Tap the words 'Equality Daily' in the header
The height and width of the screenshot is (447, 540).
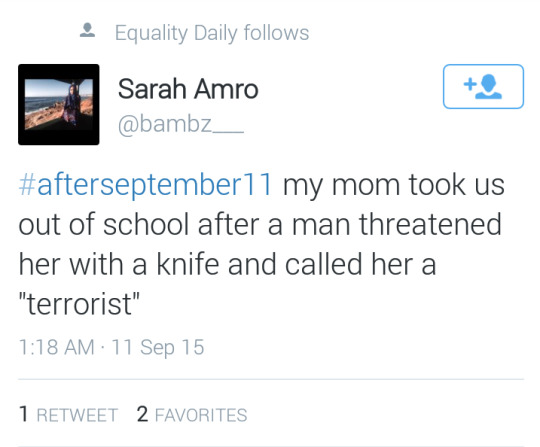(x=176, y=33)
